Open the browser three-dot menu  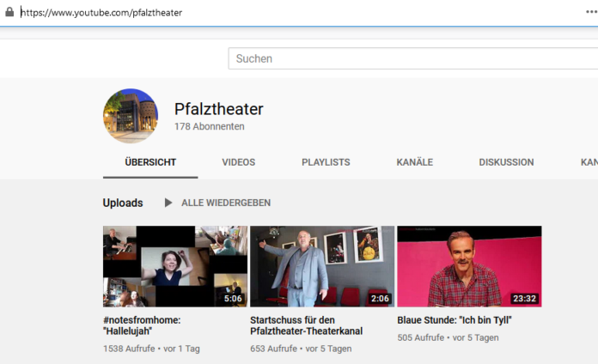(x=590, y=12)
